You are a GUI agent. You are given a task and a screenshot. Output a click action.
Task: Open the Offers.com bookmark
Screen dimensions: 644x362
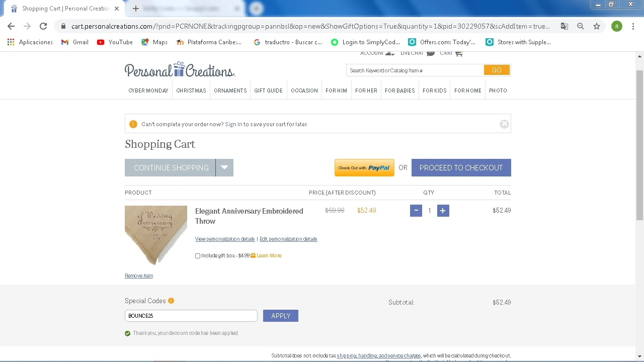tap(442, 42)
